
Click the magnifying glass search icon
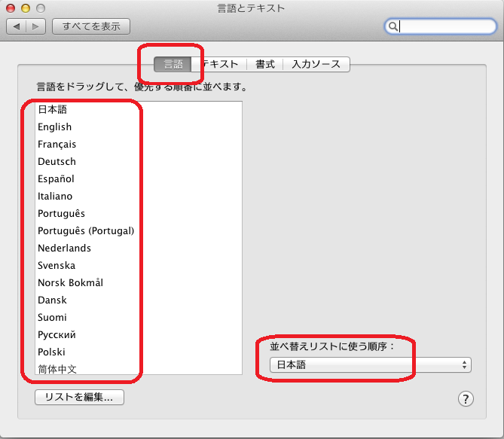[x=393, y=26]
